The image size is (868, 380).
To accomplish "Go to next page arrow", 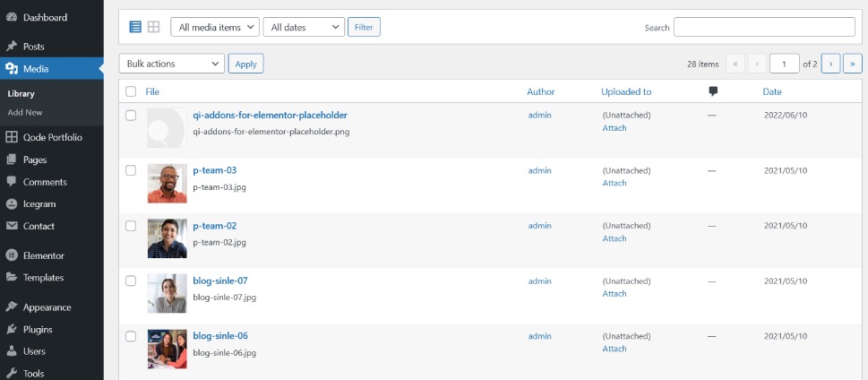I will coord(830,64).
